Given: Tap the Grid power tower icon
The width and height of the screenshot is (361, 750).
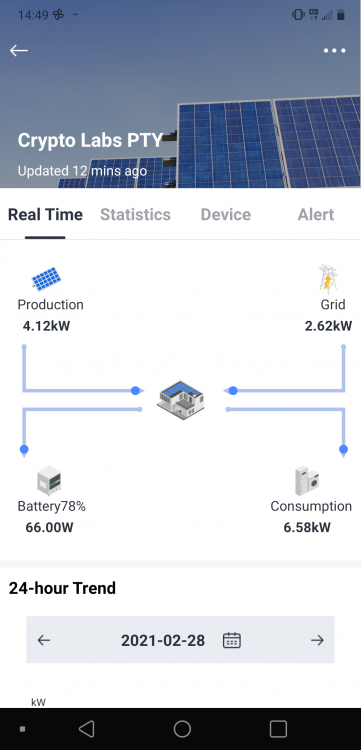Looking at the screenshot, I should coord(328,278).
